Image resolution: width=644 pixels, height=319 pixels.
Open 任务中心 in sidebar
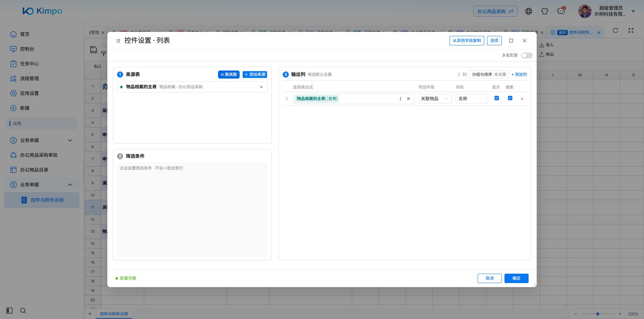tap(30, 64)
